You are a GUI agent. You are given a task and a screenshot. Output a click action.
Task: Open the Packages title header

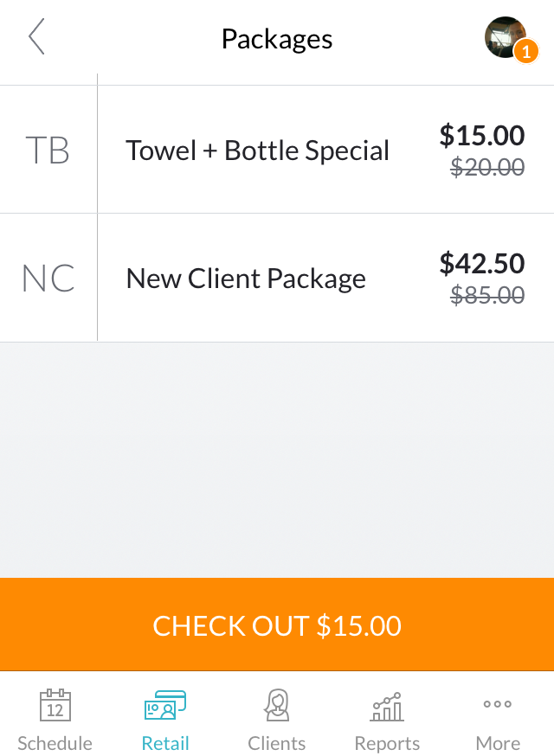pos(277,38)
